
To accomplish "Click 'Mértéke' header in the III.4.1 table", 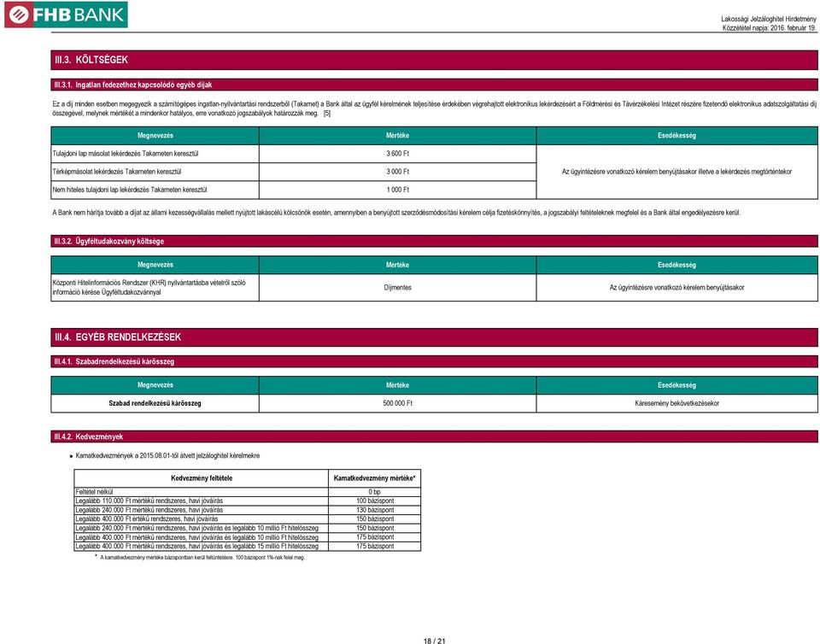I will point(397,385).
